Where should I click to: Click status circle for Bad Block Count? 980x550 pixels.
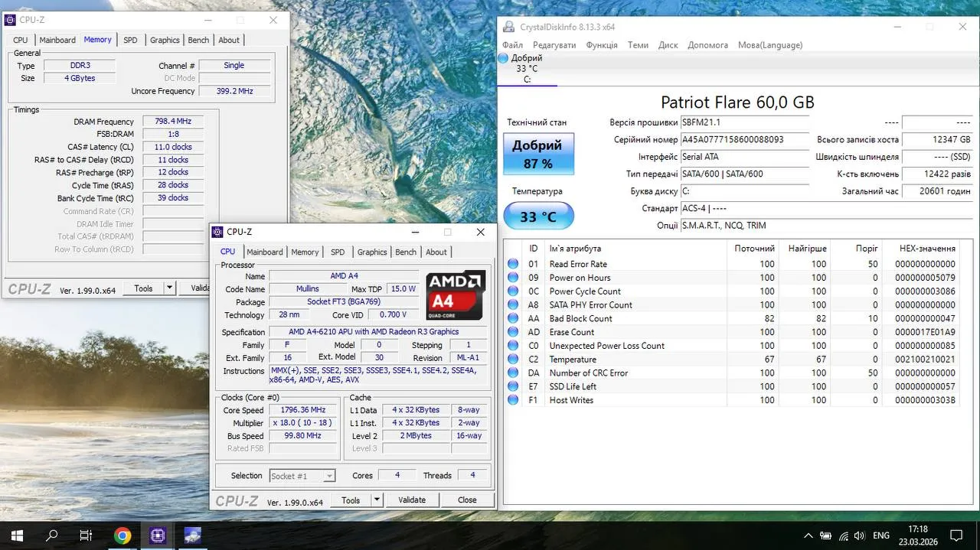(513, 318)
